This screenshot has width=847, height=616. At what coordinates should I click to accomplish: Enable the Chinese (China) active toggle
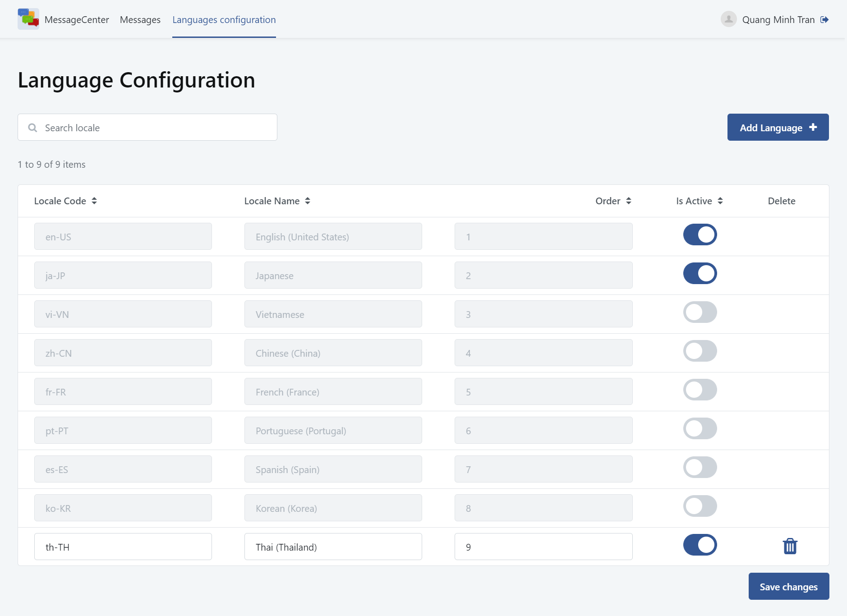[700, 351]
